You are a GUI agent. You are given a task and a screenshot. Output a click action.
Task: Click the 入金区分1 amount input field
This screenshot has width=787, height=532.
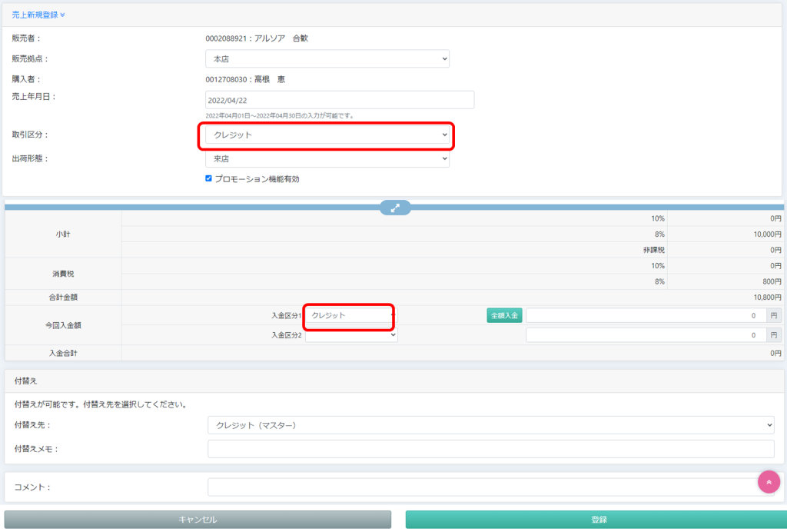click(x=646, y=315)
